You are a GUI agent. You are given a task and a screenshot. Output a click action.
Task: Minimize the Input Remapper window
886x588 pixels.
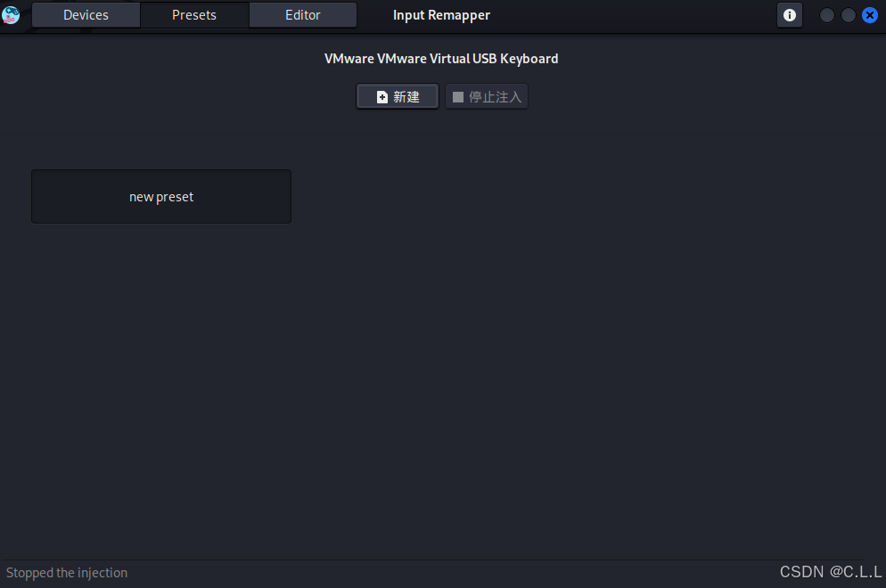(x=826, y=15)
